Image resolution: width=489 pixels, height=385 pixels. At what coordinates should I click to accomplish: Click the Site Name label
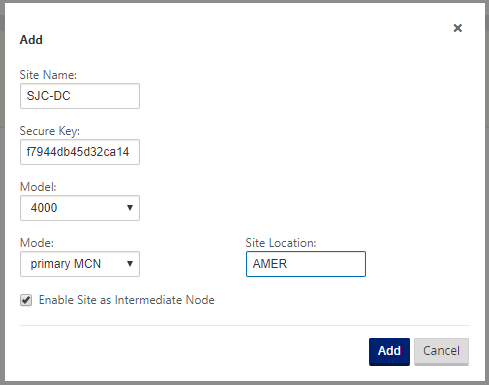click(48, 75)
